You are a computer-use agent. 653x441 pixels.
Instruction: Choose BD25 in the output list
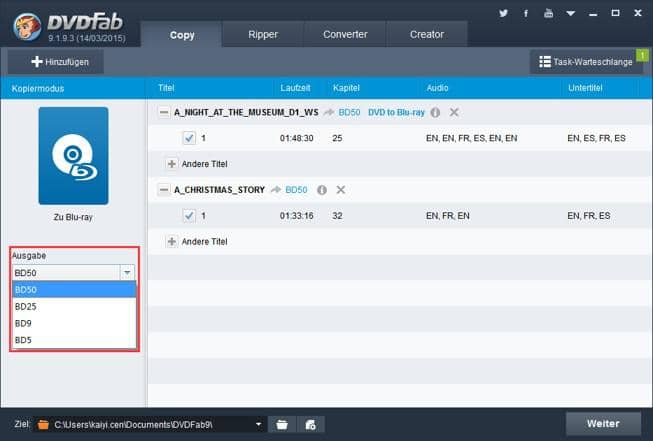pos(74,306)
